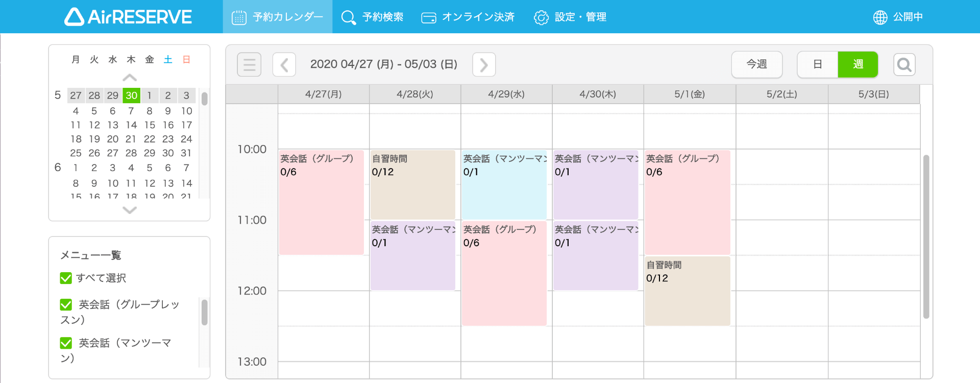Collapse the mini calendar with the up chevron
Viewport: 980px width, 383px height.
click(129, 77)
